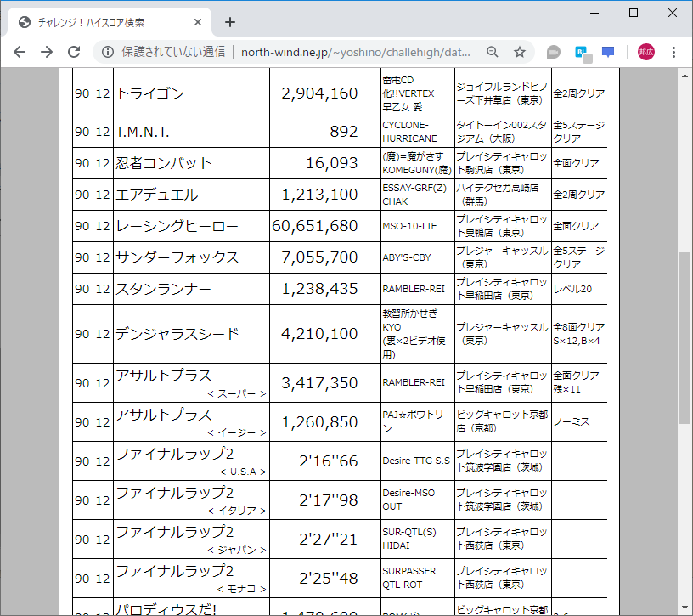The height and width of the screenshot is (616, 693).
Task: Select the game title T.M.N.T.
Action: 143,132
